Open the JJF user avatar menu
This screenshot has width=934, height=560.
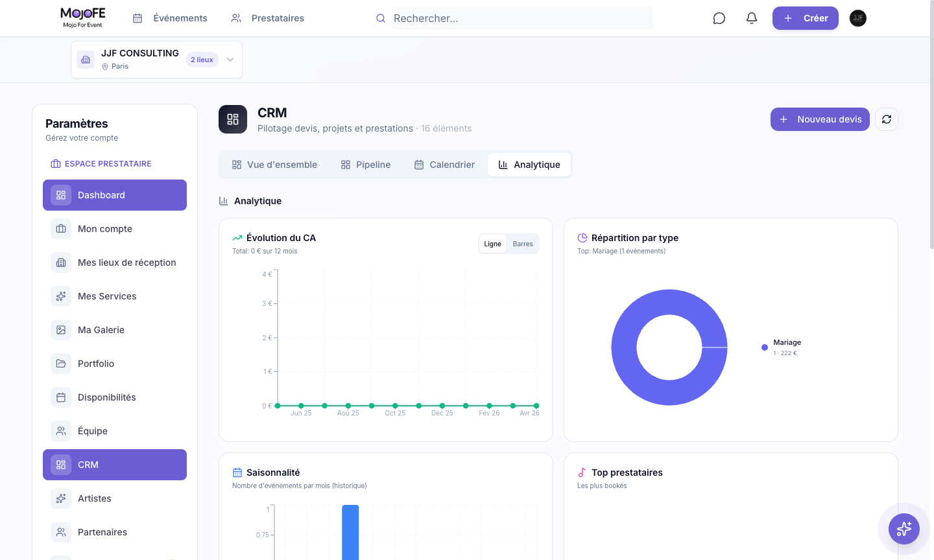coord(858,18)
